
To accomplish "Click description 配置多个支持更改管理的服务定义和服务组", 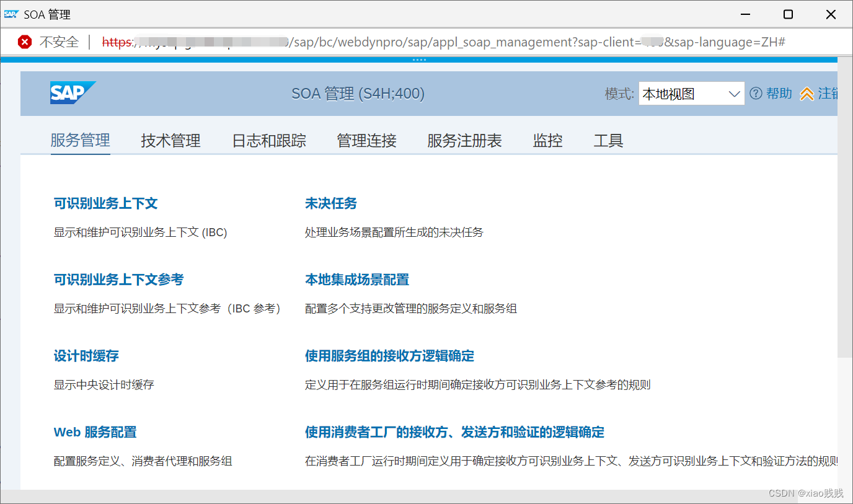I will coord(411,309).
